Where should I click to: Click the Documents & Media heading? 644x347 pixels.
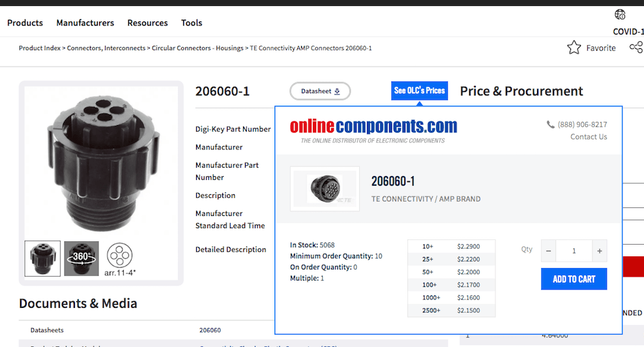click(x=78, y=303)
